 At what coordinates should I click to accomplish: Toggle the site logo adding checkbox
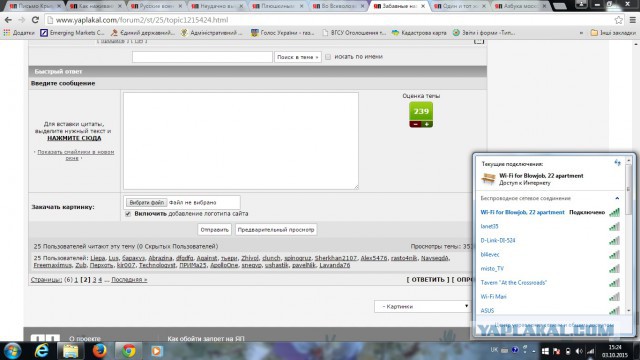coord(128,214)
